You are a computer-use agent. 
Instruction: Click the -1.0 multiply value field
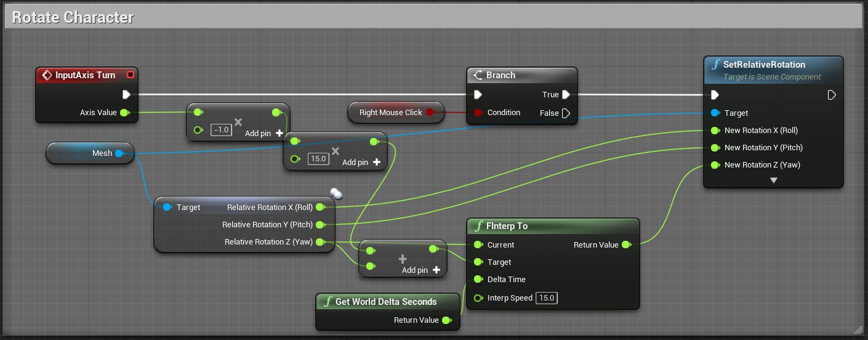pos(221,130)
